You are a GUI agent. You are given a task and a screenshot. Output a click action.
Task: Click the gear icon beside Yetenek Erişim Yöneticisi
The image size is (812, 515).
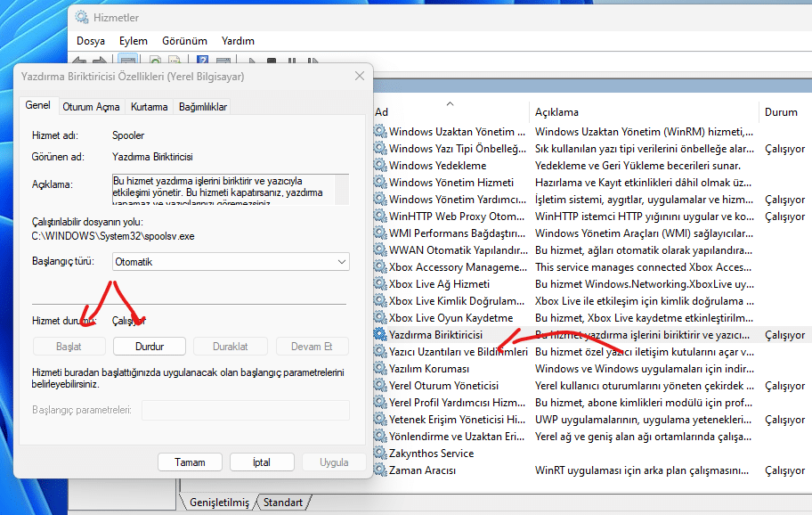point(380,419)
